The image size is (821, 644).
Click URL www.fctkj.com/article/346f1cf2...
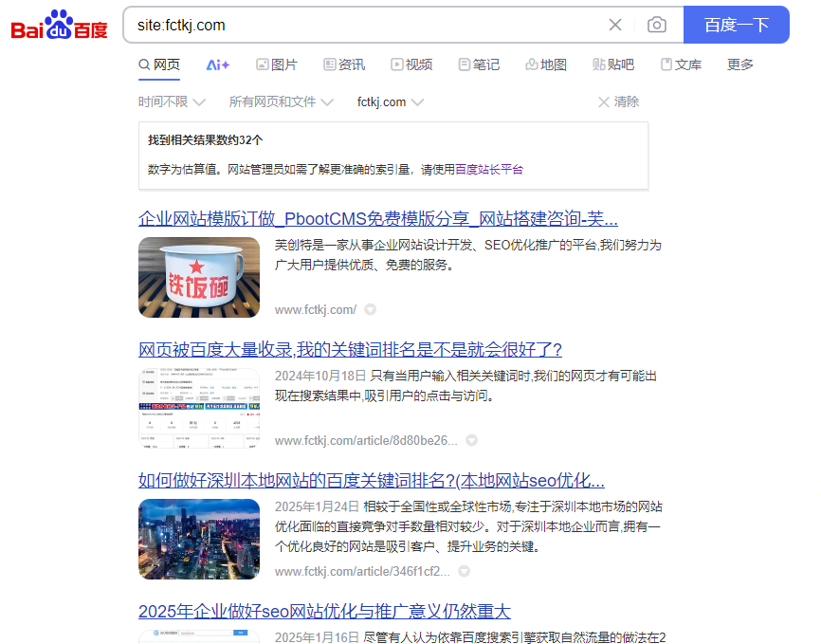362,572
